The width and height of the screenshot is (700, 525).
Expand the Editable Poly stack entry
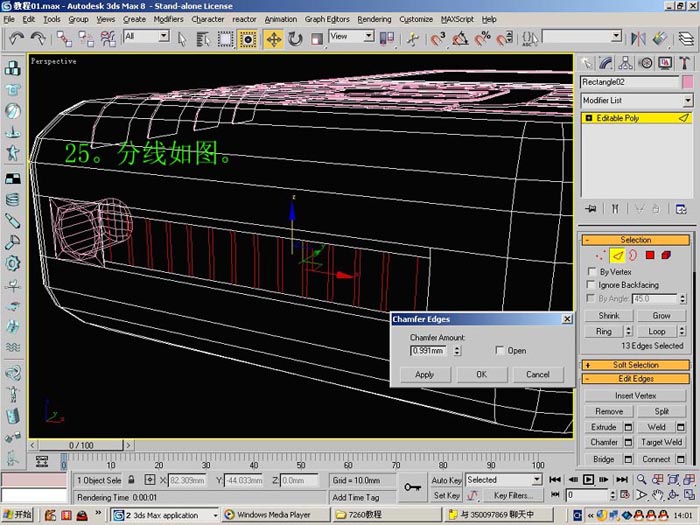(x=588, y=118)
